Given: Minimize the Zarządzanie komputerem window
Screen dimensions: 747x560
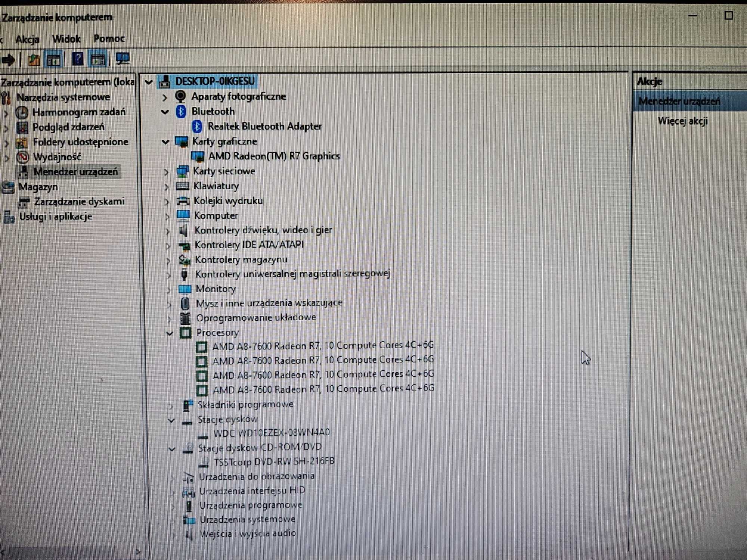Looking at the screenshot, I should pos(693,16).
